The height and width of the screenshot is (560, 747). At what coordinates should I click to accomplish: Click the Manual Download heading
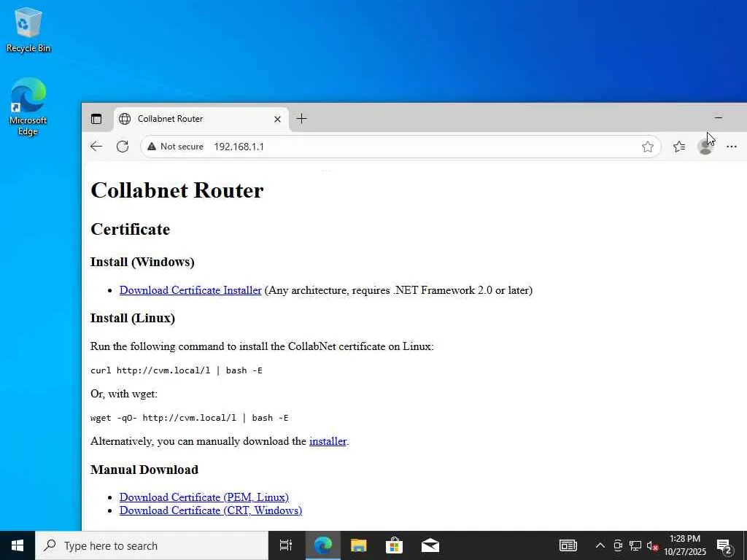click(x=144, y=470)
